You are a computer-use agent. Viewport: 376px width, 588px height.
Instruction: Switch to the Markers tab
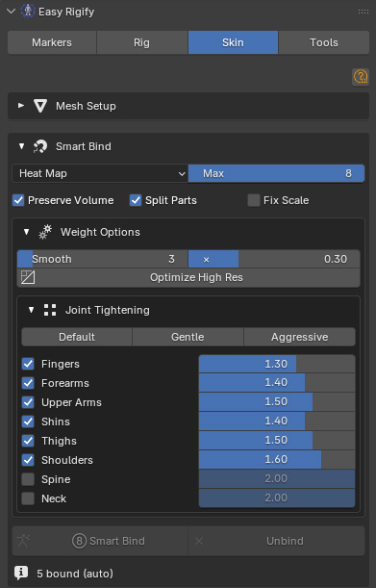52,42
